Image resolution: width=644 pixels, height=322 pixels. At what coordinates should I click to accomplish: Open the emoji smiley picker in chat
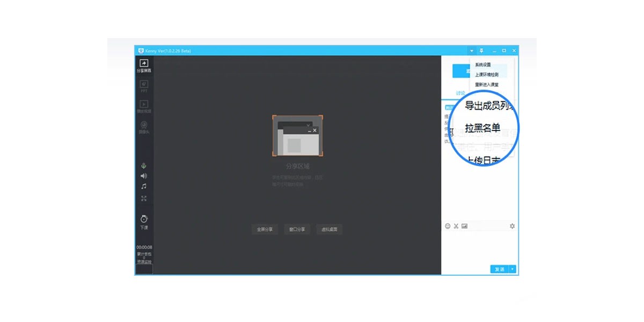(x=448, y=226)
